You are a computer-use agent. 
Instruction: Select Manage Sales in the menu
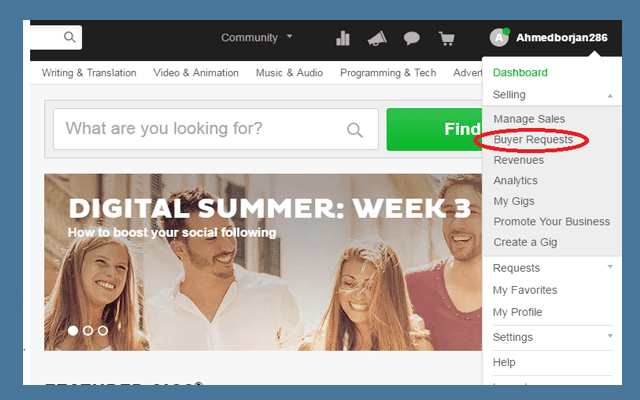click(x=529, y=119)
